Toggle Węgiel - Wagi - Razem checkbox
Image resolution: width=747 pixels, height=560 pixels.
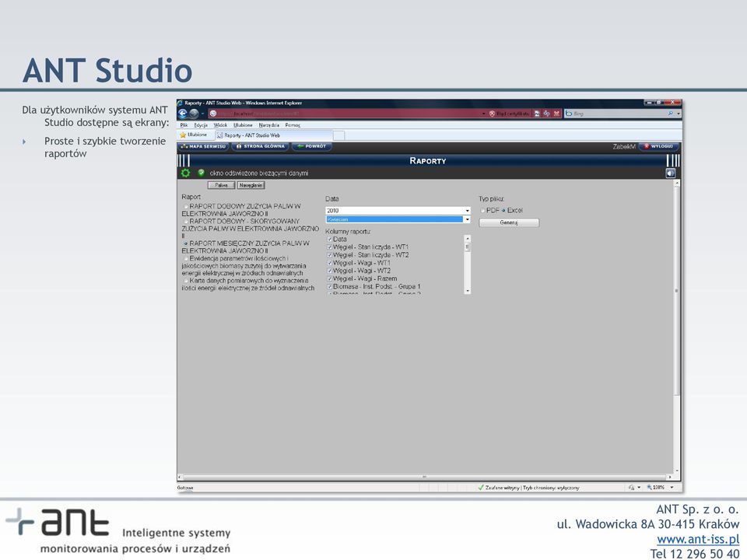329,278
